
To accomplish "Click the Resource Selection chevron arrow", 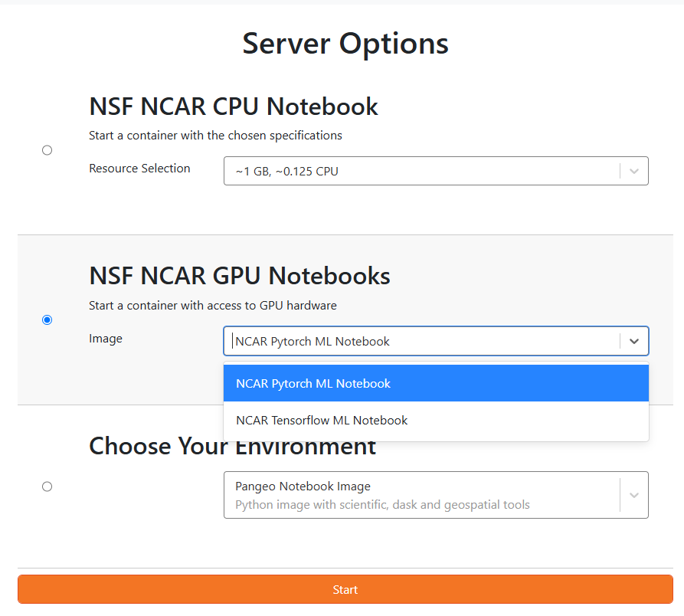I will point(634,172).
